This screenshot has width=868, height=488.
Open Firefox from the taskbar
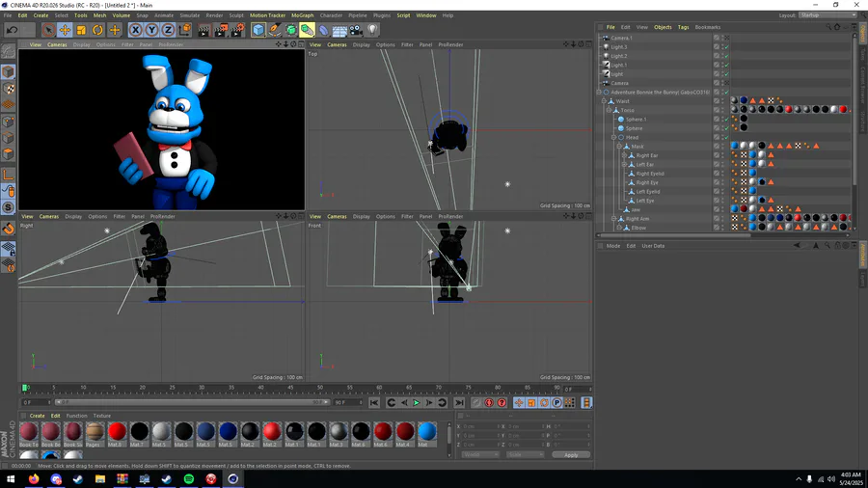point(34,479)
